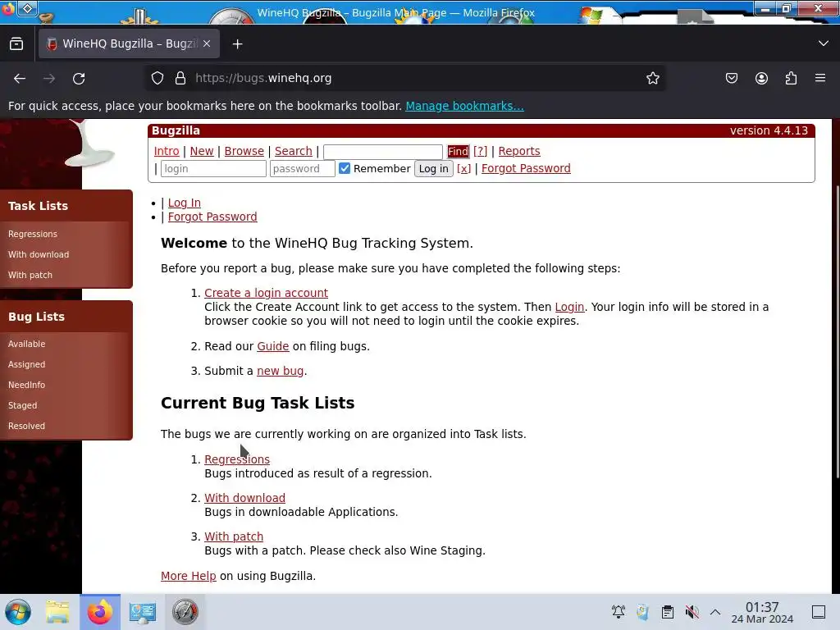
Task: Open Firefox View from the tab bar
Action: 16,44
